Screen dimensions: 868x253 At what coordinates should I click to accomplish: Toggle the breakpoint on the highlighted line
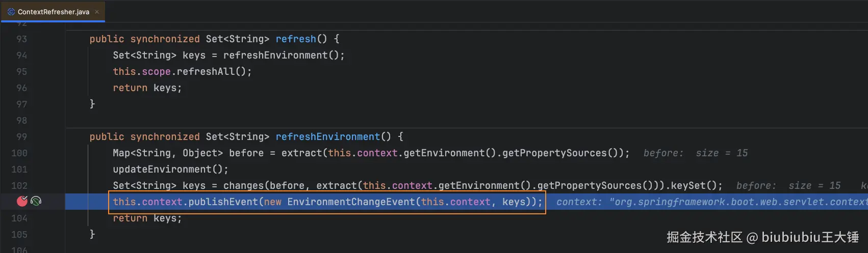point(22,201)
